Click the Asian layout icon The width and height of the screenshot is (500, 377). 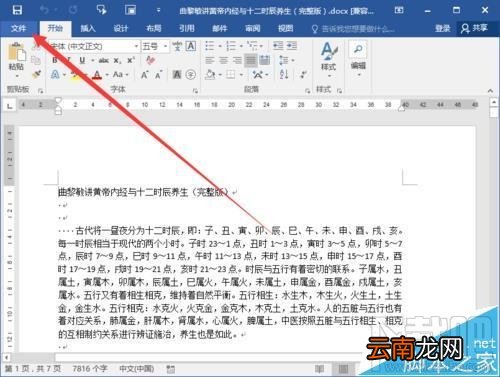(258, 74)
